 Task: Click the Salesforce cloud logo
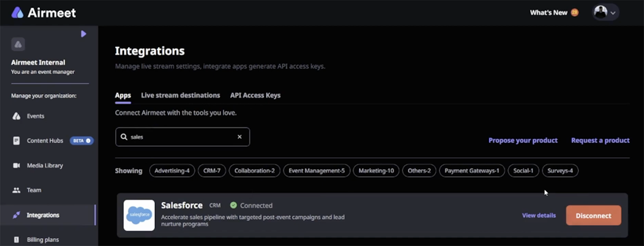(139, 215)
